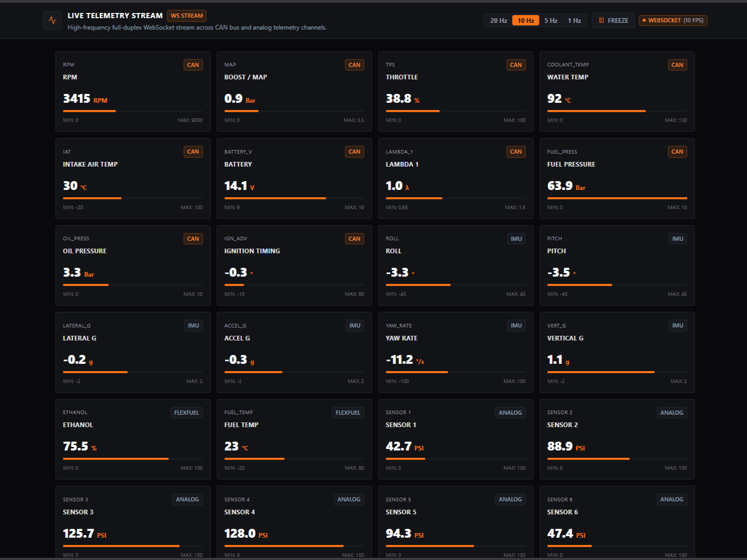The height and width of the screenshot is (560, 747).
Task: Select the 14.1 V battery reading
Action: [239, 186]
